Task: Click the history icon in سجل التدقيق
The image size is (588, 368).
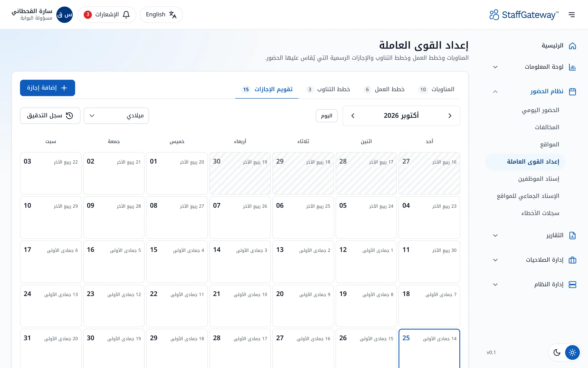Action: 69,116
